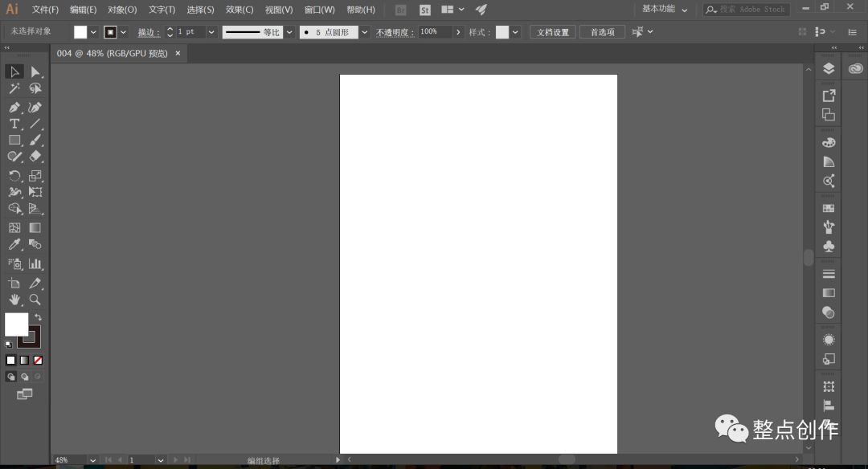
Task: Set paint mode to Color
Action: coord(11,361)
